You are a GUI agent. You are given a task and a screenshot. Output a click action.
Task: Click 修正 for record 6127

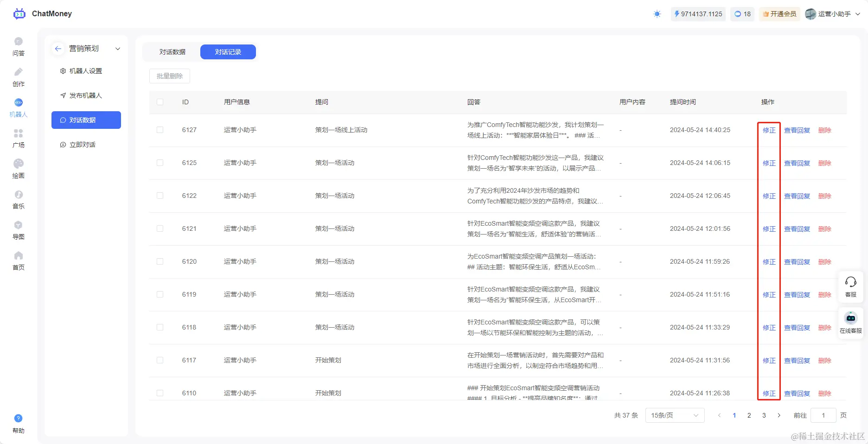769,130
